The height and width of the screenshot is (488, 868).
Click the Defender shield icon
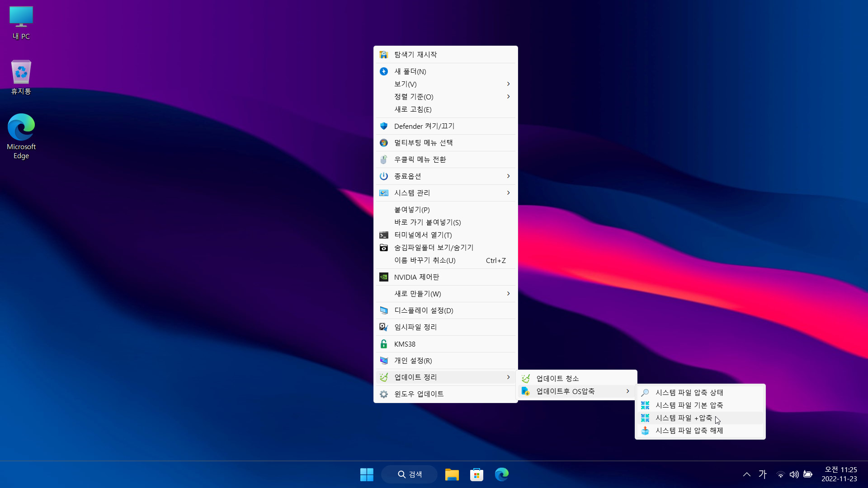(384, 126)
